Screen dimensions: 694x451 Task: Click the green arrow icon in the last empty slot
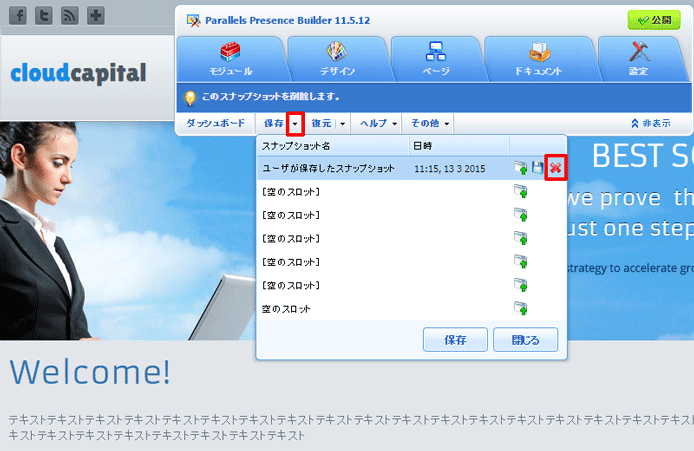[519, 309]
